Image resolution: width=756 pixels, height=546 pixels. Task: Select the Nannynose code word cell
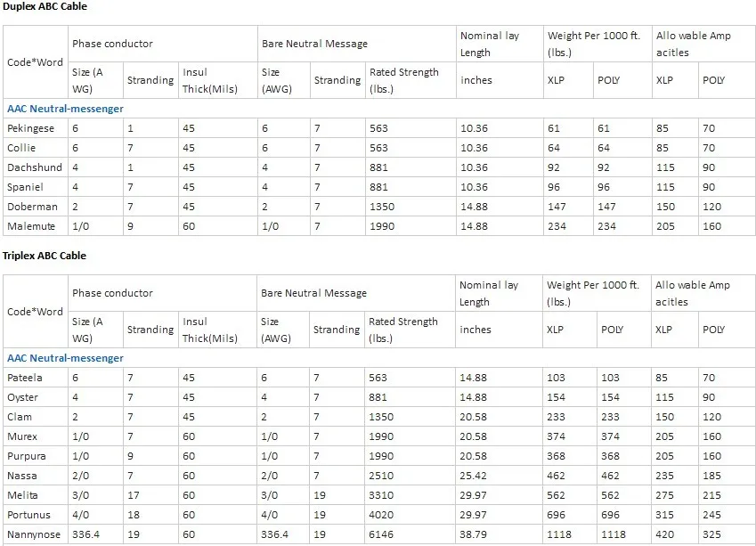point(32,534)
